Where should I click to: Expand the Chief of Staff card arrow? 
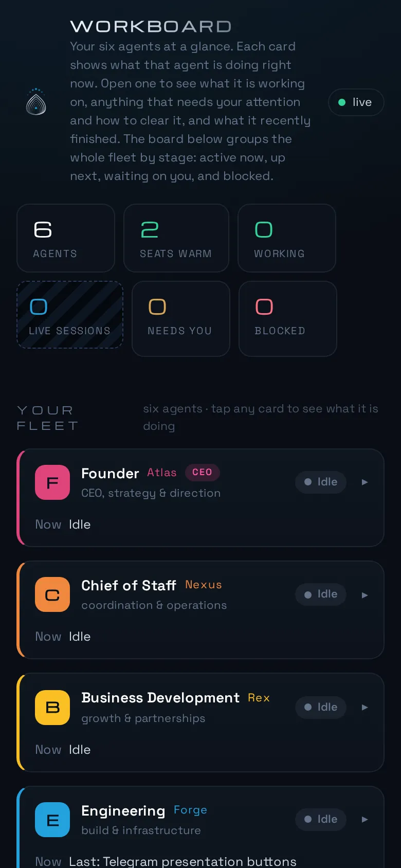pyautogui.click(x=364, y=595)
